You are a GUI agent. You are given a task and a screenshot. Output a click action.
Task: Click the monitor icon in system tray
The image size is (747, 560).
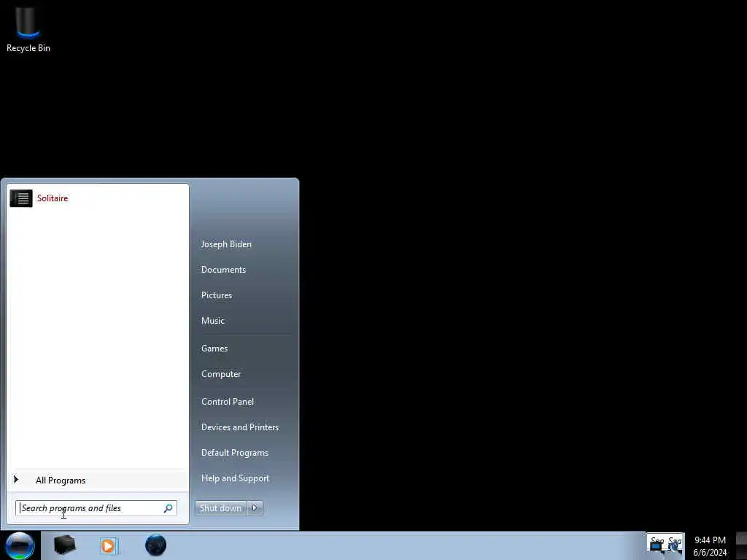click(x=657, y=546)
